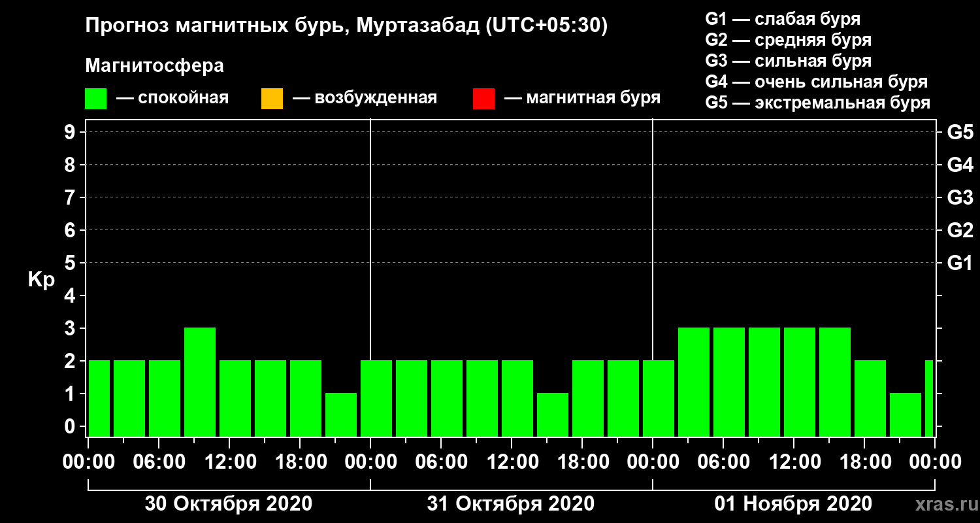Click the 'G1' right-axis label beside Kp 5
Image resolution: width=980 pixels, height=523 pixels.
[x=960, y=263]
